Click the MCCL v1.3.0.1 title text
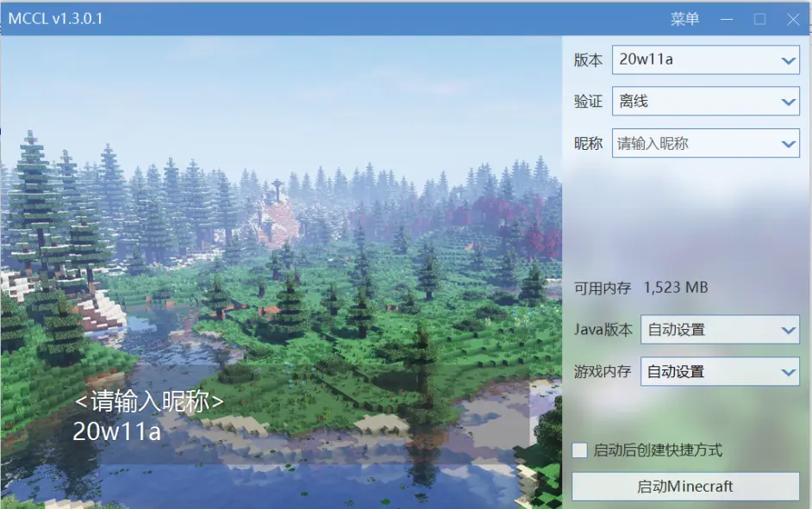The width and height of the screenshot is (812, 509). tap(55, 19)
